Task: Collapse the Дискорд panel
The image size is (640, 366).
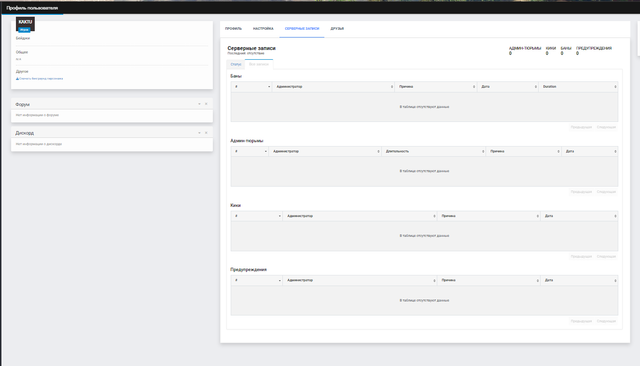Action: pyautogui.click(x=199, y=133)
